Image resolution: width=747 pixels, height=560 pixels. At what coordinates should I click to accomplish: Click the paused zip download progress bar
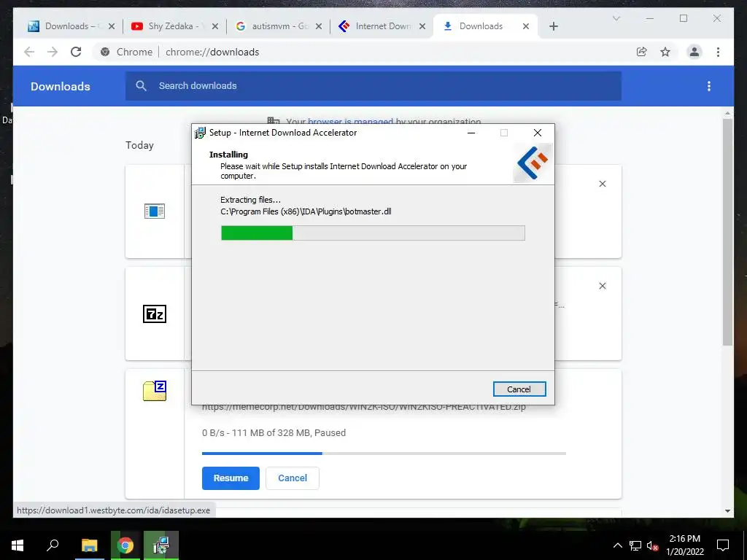click(384, 454)
